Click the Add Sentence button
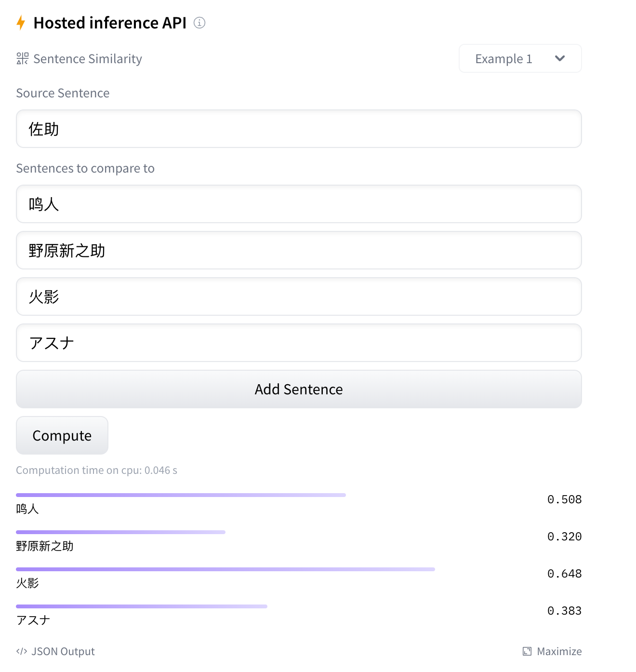Viewport: 636px width, 672px height. tap(299, 389)
